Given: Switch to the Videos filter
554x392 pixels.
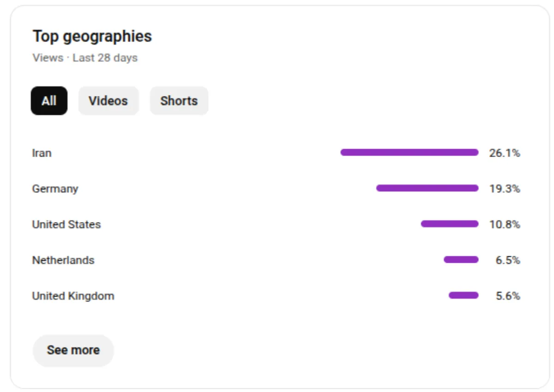Looking at the screenshot, I should click(x=108, y=101).
